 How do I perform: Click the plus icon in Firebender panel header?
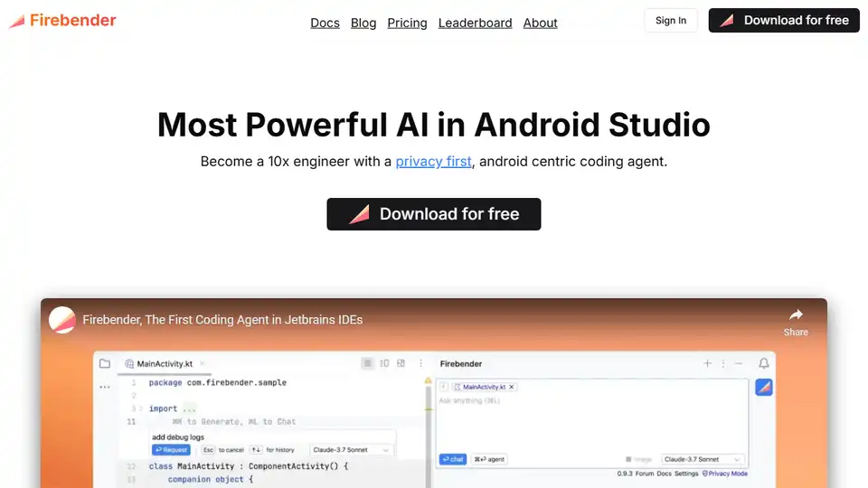click(x=707, y=363)
